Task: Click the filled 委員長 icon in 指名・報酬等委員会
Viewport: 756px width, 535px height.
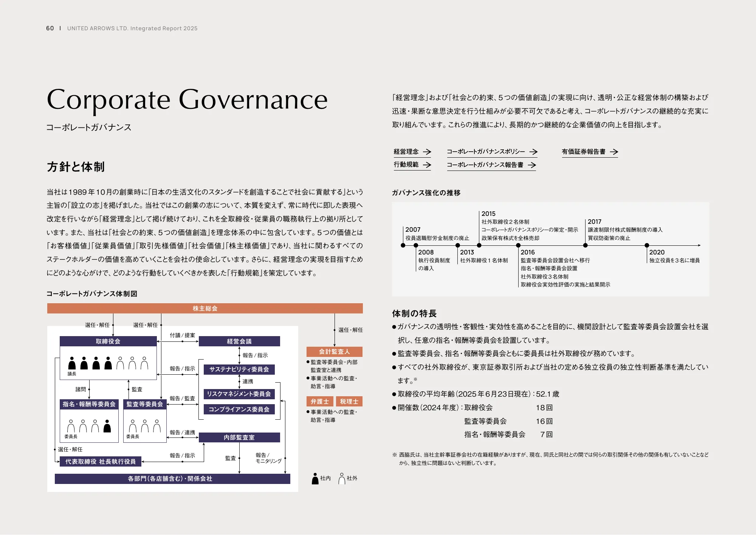Action: point(107,425)
